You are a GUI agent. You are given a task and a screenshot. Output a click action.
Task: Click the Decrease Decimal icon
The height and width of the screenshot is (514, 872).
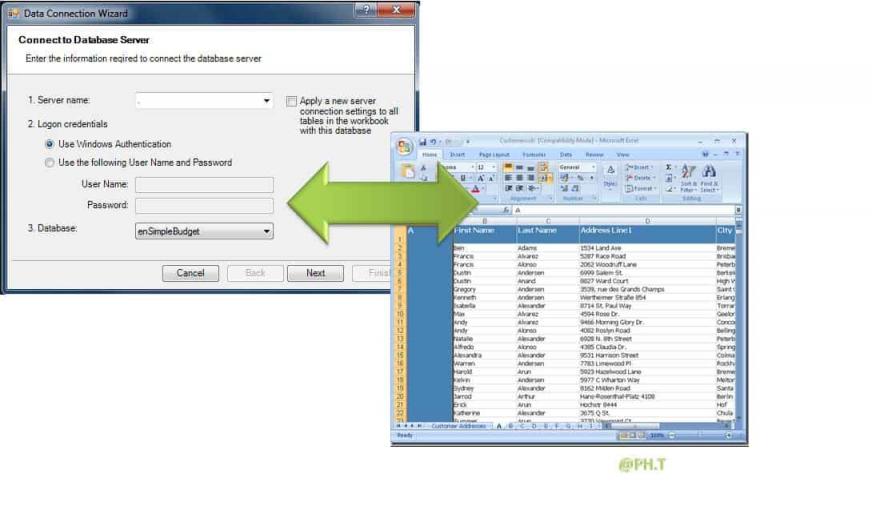tap(575, 188)
